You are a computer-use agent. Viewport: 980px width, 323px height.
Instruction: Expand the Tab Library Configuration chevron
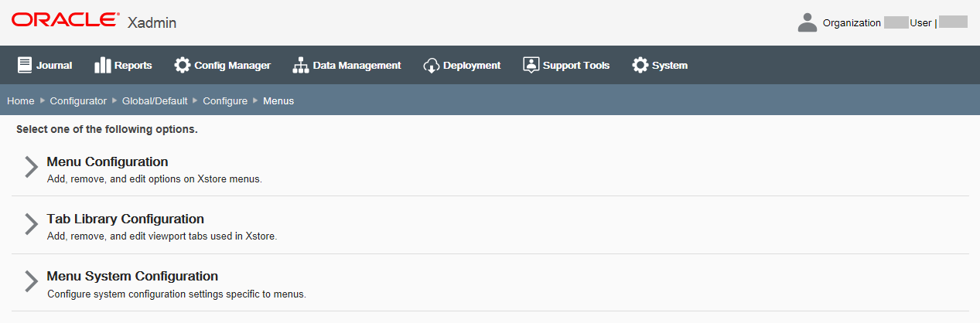pyautogui.click(x=31, y=225)
